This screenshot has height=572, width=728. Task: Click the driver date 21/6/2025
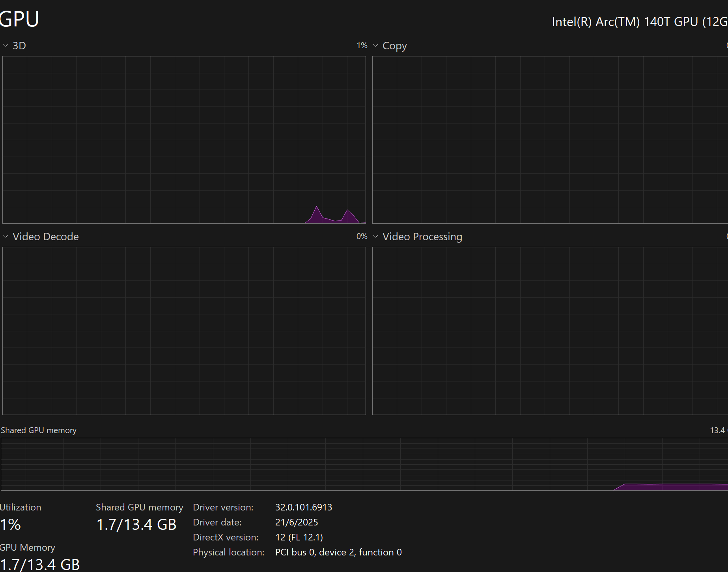(297, 522)
